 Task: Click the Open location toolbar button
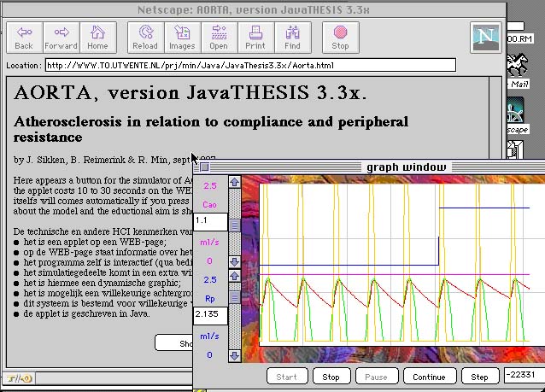[219, 38]
